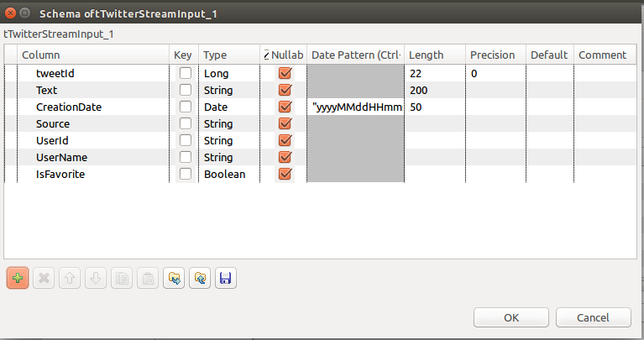Click the yyyyMMddHHmm date pattern cell
Viewport: 644px width, 340px height.
pos(356,107)
